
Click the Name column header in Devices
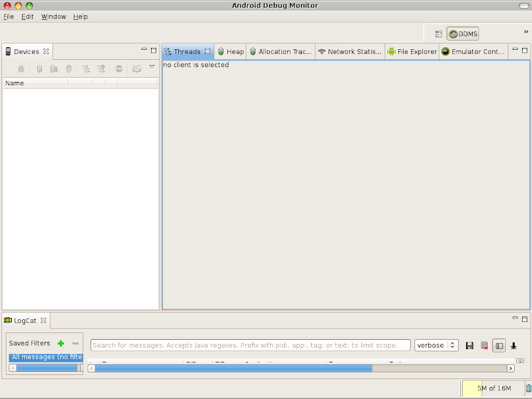click(x=35, y=83)
